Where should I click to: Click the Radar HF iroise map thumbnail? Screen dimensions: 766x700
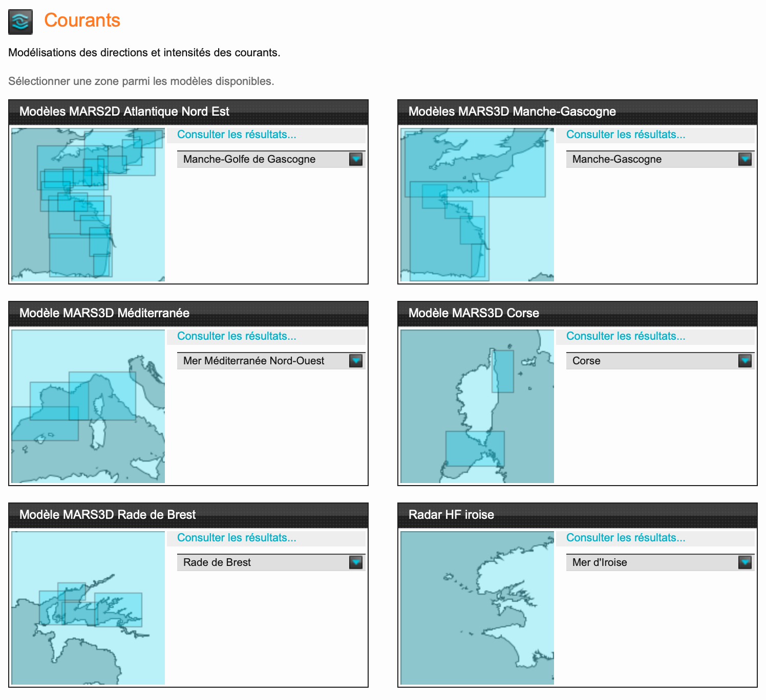point(477,608)
